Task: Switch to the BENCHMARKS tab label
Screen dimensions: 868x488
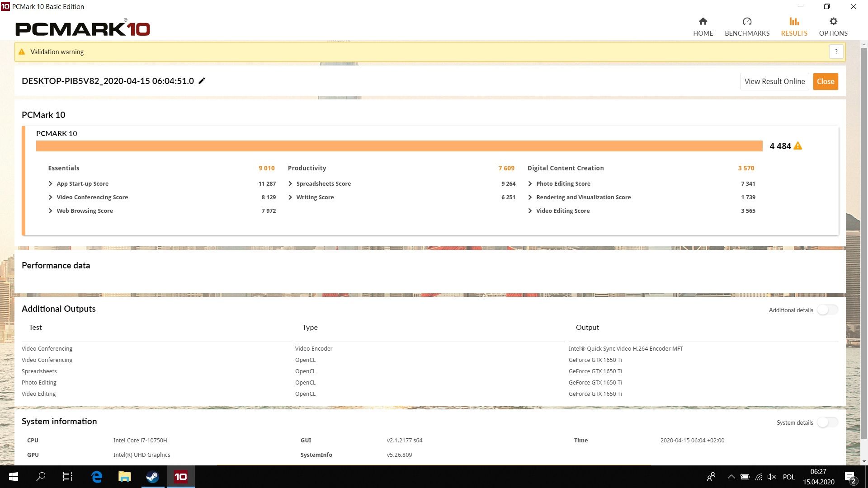Action: (x=747, y=33)
